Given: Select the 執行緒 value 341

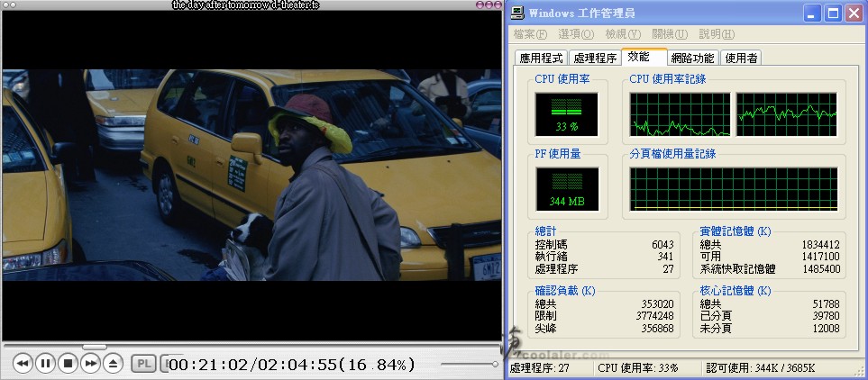Looking at the screenshot, I should tap(665, 257).
